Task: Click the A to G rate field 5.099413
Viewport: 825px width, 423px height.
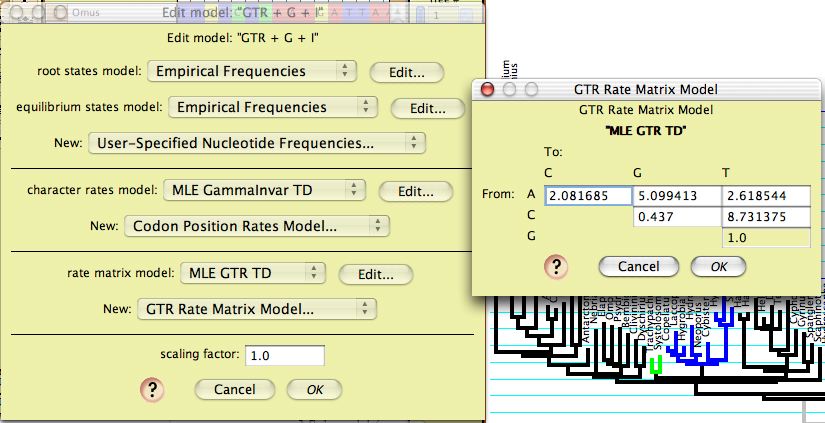Action: coord(676,196)
